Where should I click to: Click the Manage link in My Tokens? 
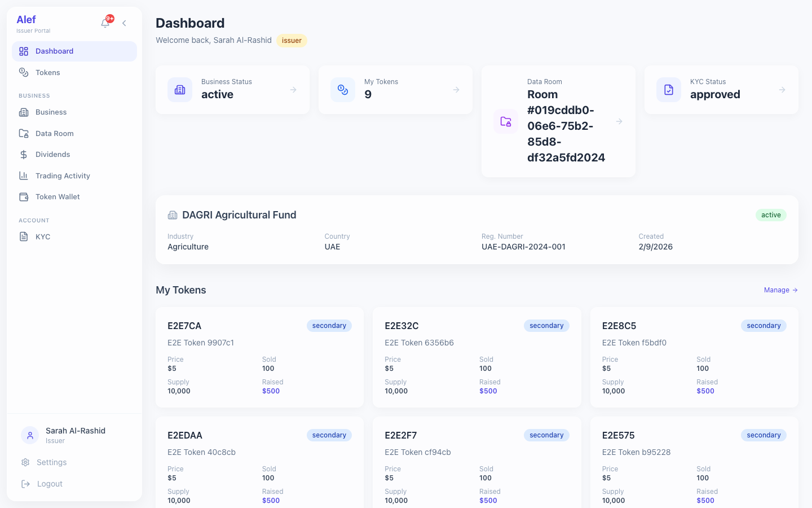(780, 290)
